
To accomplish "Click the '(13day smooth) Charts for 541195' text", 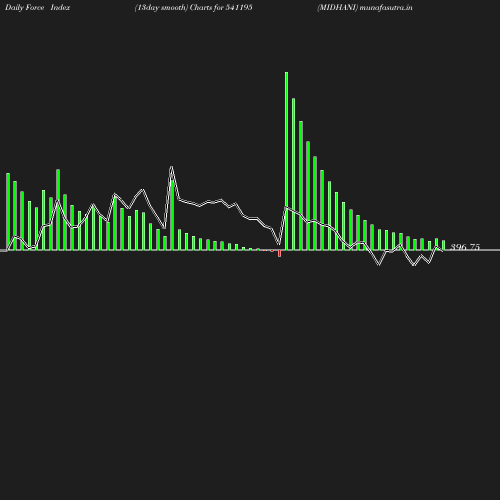I will pyautogui.click(x=193, y=8).
